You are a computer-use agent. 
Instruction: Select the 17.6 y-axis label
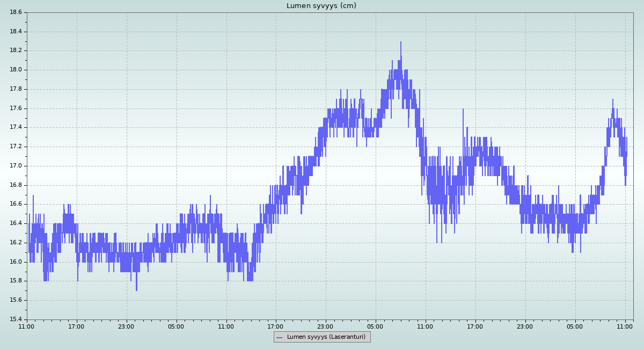[x=16, y=108]
